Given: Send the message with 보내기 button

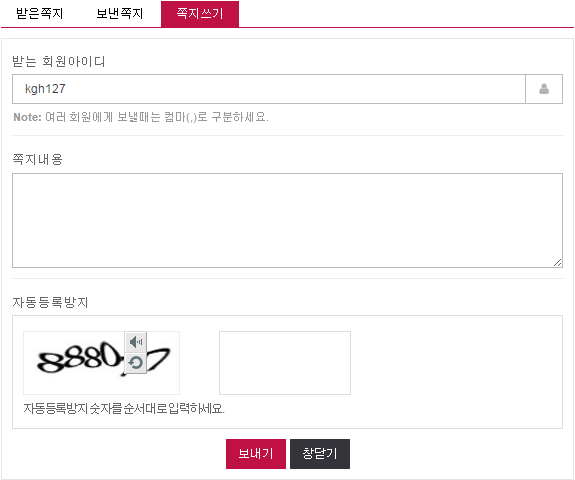Looking at the screenshot, I should (x=256, y=454).
